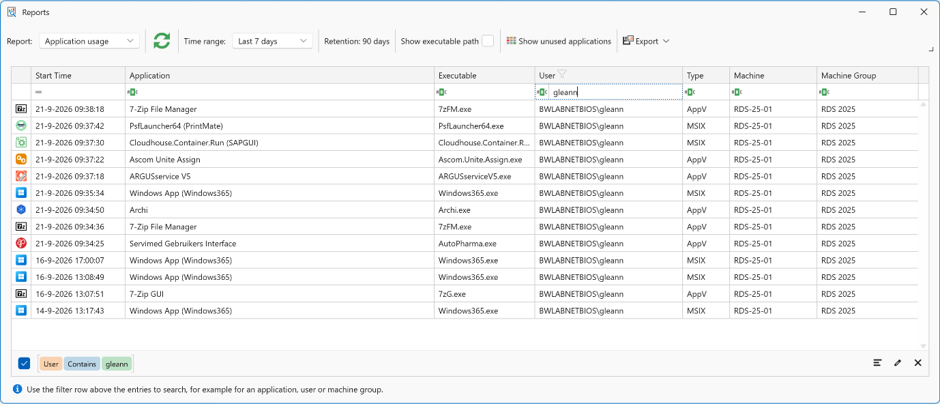Click the Ascom Unite Assign orange icon

[x=21, y=159]
